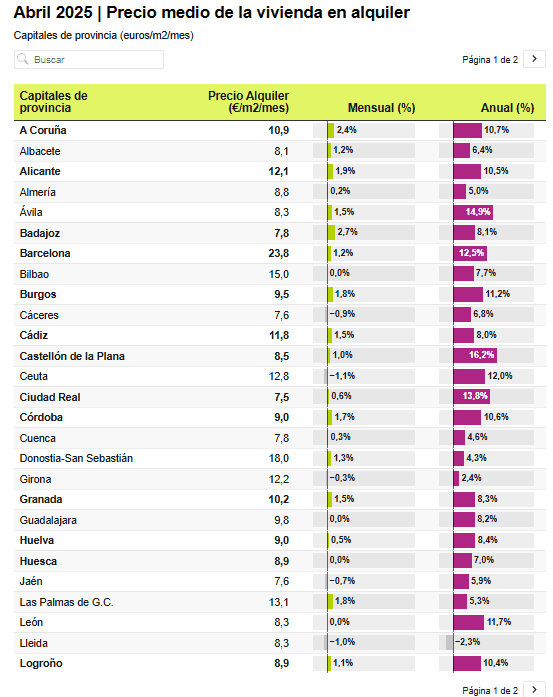Click León's 11,7% annual bar

[x=469, y=622]
